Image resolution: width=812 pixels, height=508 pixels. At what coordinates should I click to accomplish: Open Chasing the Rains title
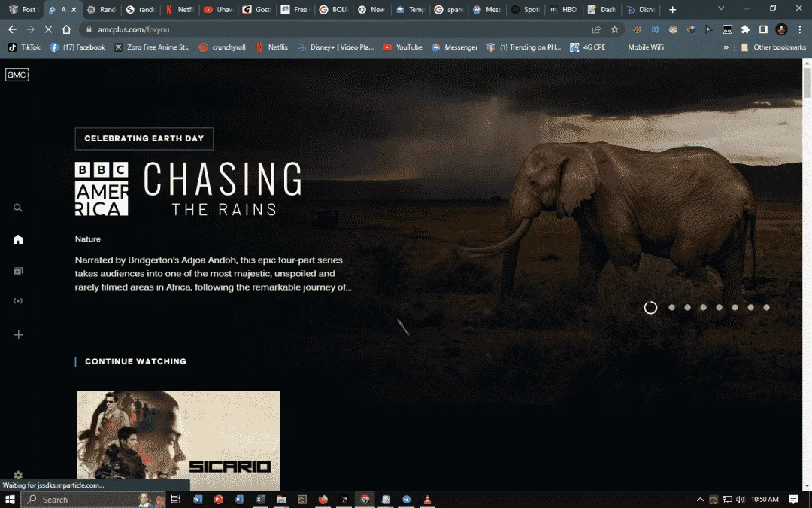223,188
